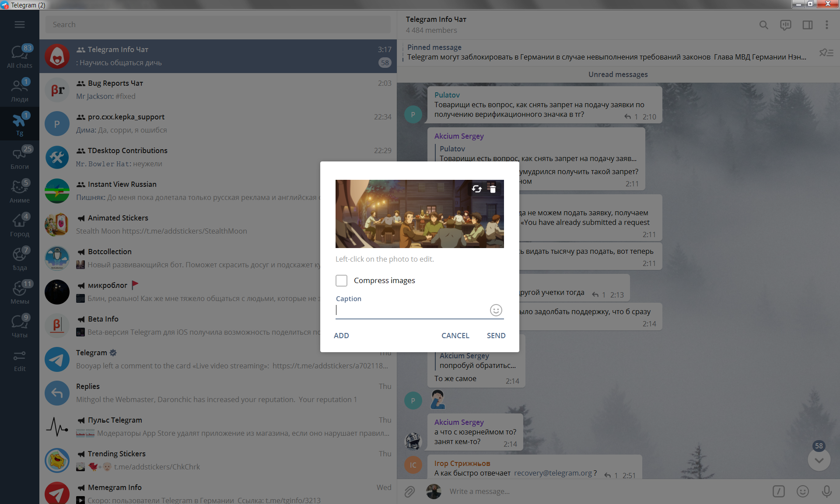Click the voice message microphone icon

(x=826, y=491)
